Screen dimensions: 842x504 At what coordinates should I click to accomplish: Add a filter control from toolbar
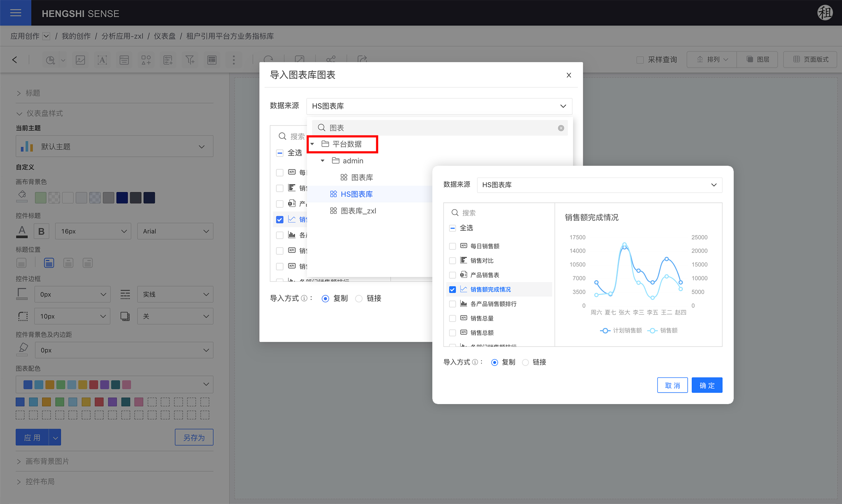[x=190, y=60]
